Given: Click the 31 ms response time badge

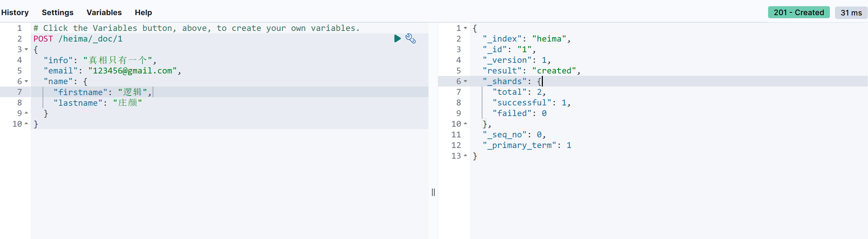Looking at the screenshot, I should point(851,13).
